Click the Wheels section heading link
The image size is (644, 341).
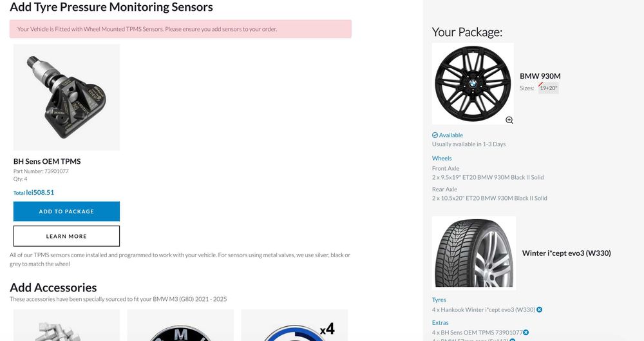click(x=442, y=158)
